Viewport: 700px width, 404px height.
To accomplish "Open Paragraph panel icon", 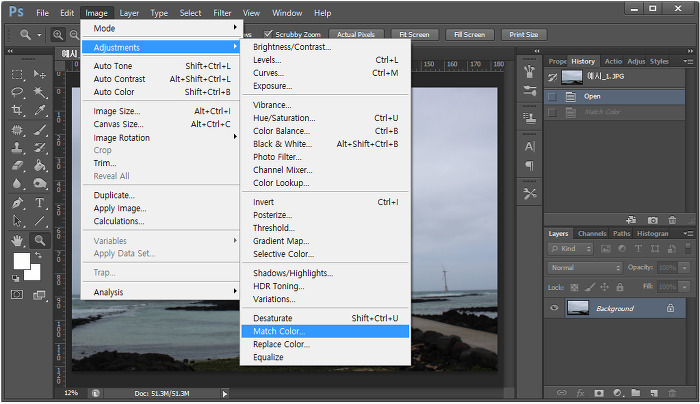I will (x=529, y=166).
